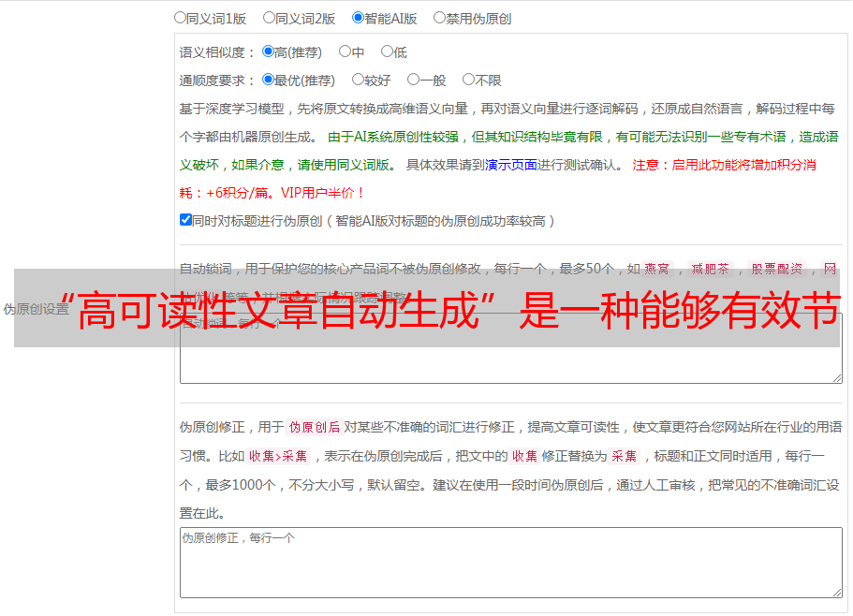Toggle 同时对标题进行伪原创 checkbox
Image resolution: width=853 pixels, height=616 pixels.
coord(185,220)
